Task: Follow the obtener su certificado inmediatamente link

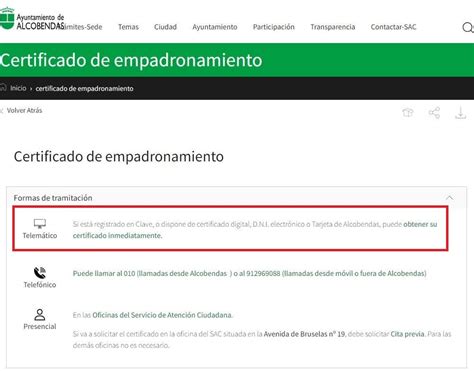Action: coord(255,230)
